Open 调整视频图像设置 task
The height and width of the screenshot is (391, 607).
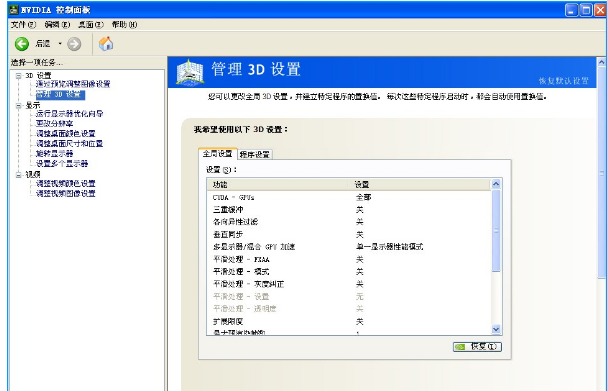[65, 194]
